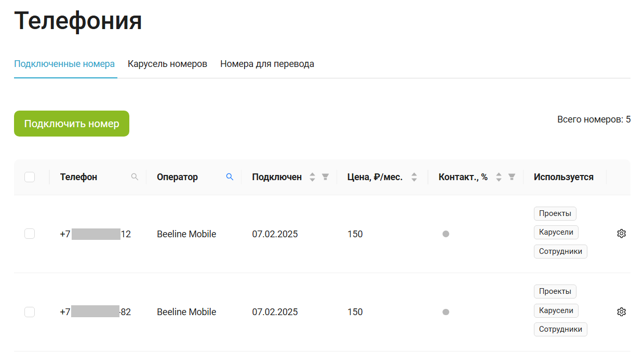The width and height of the screenshot is (644, 352).
Task: Open settings gear for number ending in 12
Action: click(x=621, y=234)
